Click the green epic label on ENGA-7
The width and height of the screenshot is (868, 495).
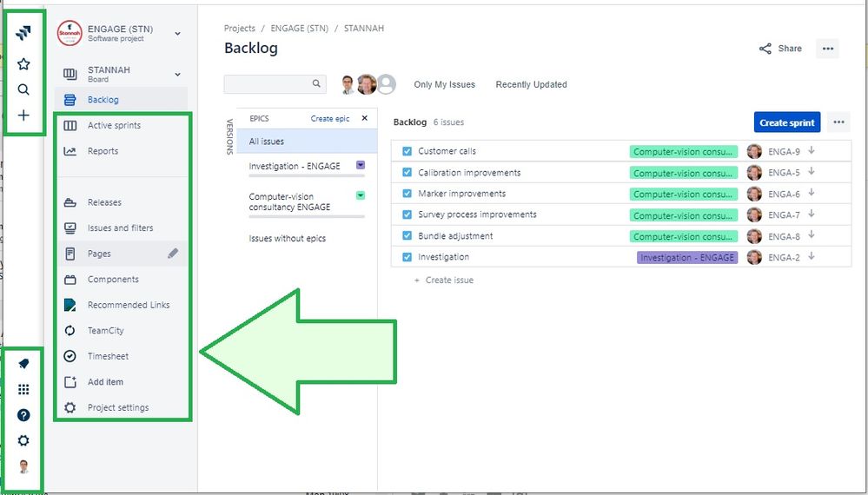tap(683, 215)
